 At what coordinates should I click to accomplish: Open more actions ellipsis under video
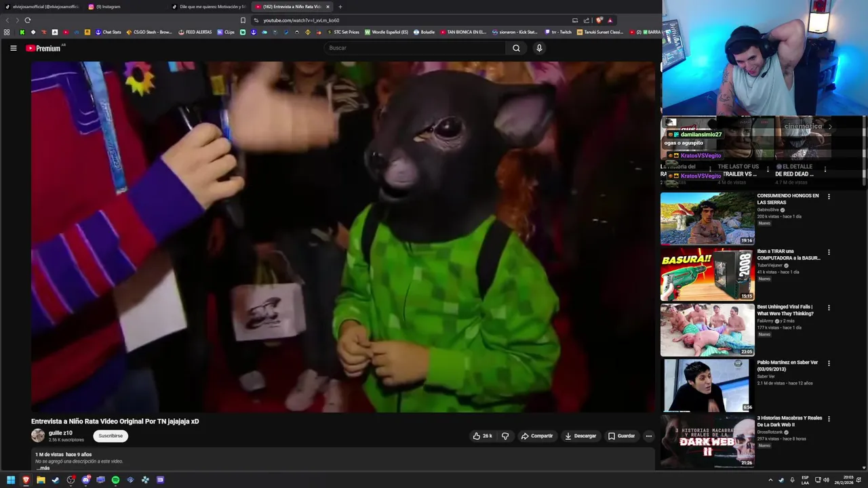pos(648,436)
